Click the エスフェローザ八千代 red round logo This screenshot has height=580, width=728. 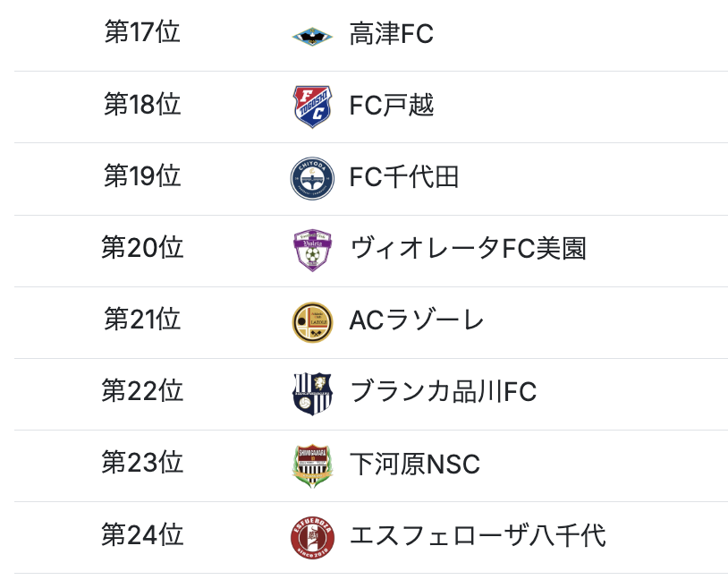[312, 537]
